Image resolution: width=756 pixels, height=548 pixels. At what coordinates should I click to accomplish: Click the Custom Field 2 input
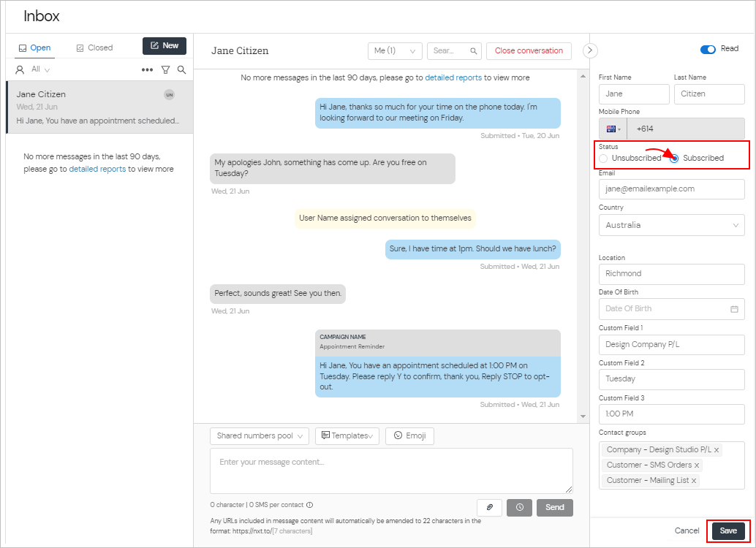click(x=672, y=379)
